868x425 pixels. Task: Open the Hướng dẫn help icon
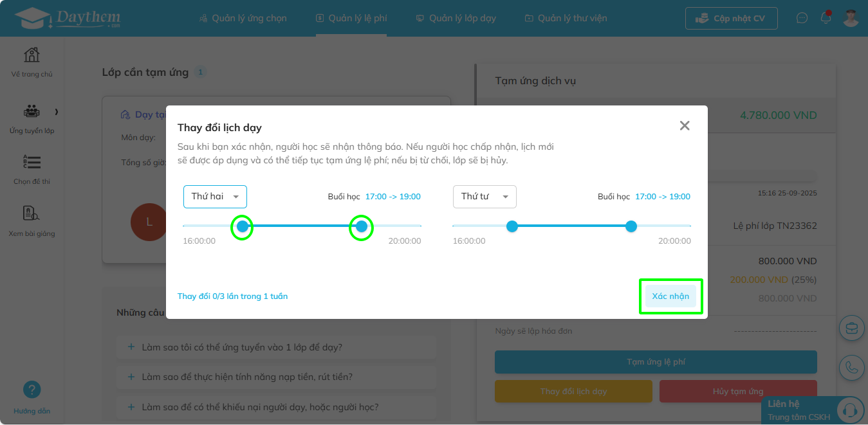coord(32,390)
